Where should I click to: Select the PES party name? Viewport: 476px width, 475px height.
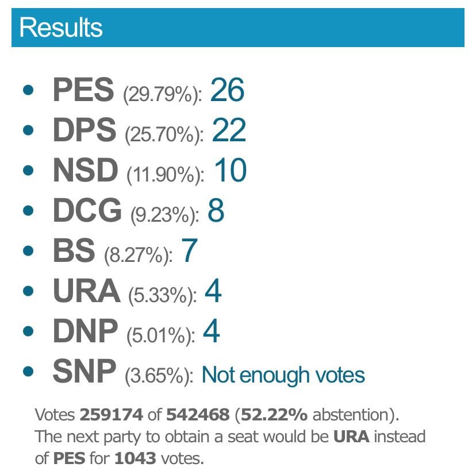coord(83,91)
